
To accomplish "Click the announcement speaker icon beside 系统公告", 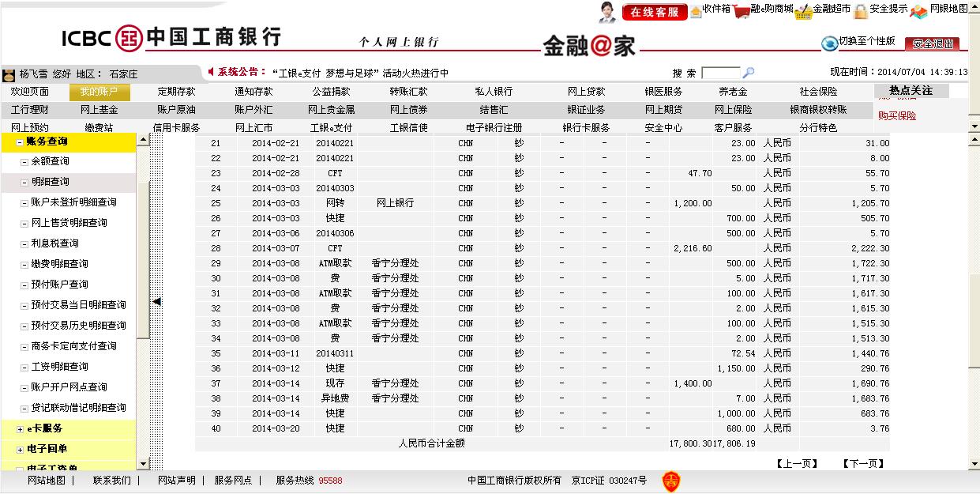I will coord(211,72).
